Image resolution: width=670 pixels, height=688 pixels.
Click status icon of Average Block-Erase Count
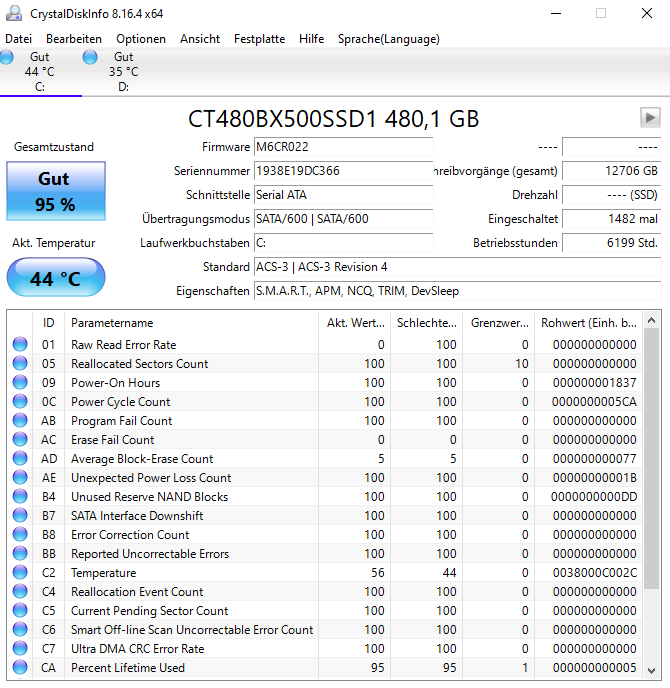point(20,459)
